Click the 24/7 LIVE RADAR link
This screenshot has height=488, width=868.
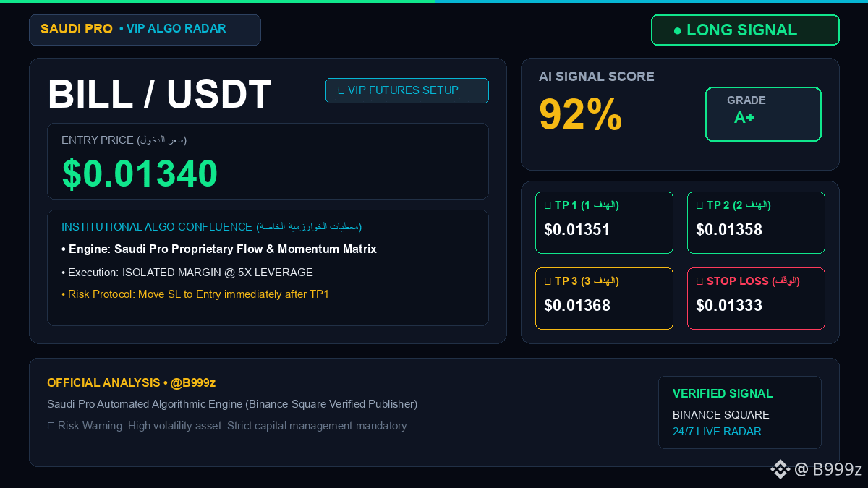[x=717, y=432]
